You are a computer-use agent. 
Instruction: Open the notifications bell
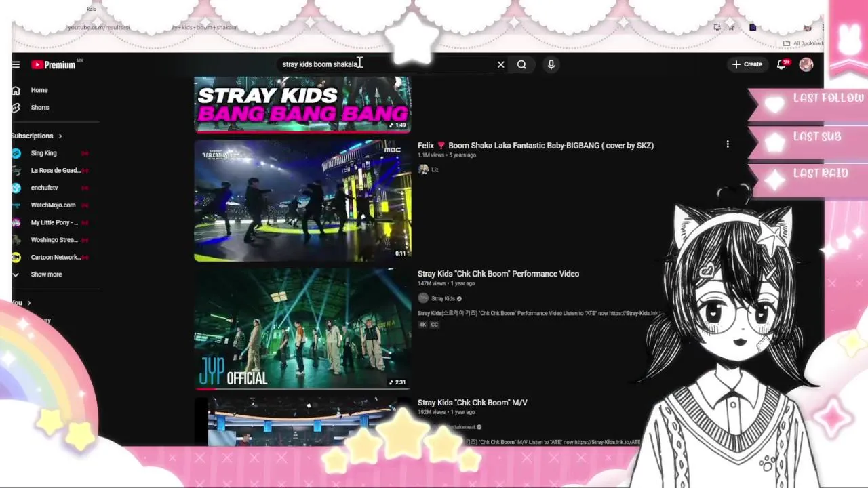pos(781,64)
